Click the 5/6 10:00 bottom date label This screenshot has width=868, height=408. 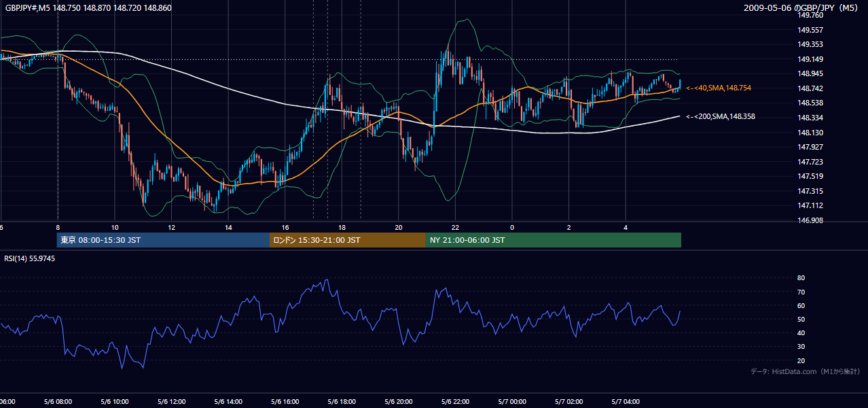click(115, 402)
